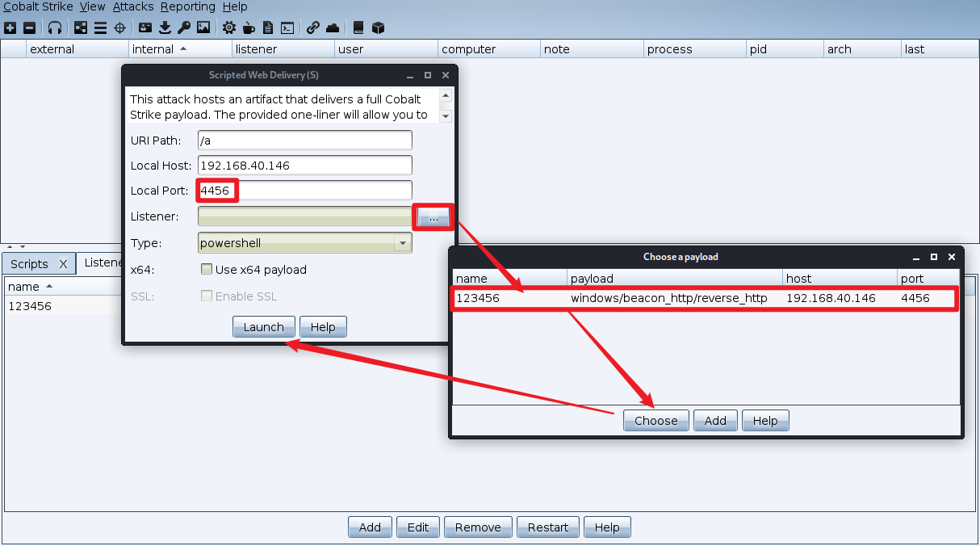
Task: Click the Launch button
Action: pyautogui.click(x=264, y=327)
